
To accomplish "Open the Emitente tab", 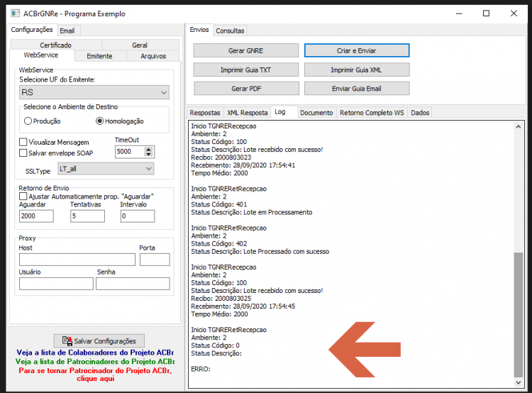I will click(99, 56).
